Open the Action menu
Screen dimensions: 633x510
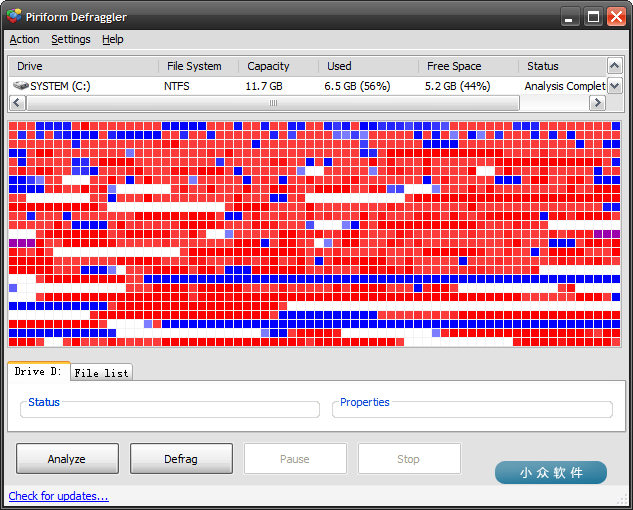tap(24, 39)
